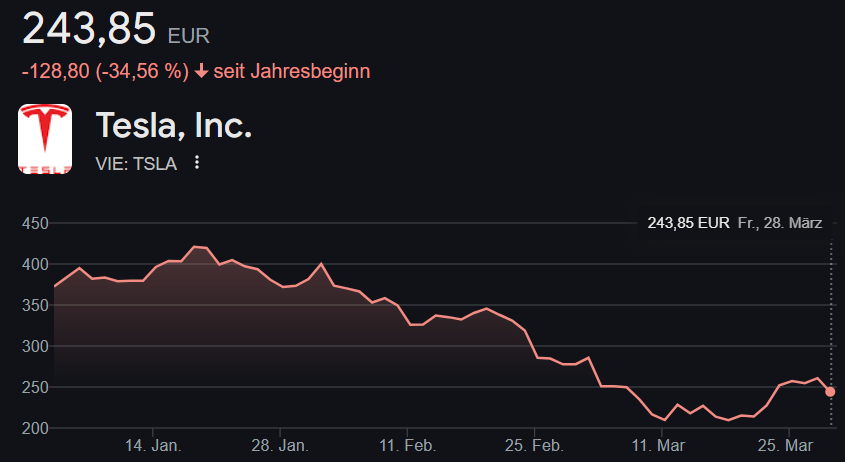Click the Tesla logo icon

(x=45, y=139)
